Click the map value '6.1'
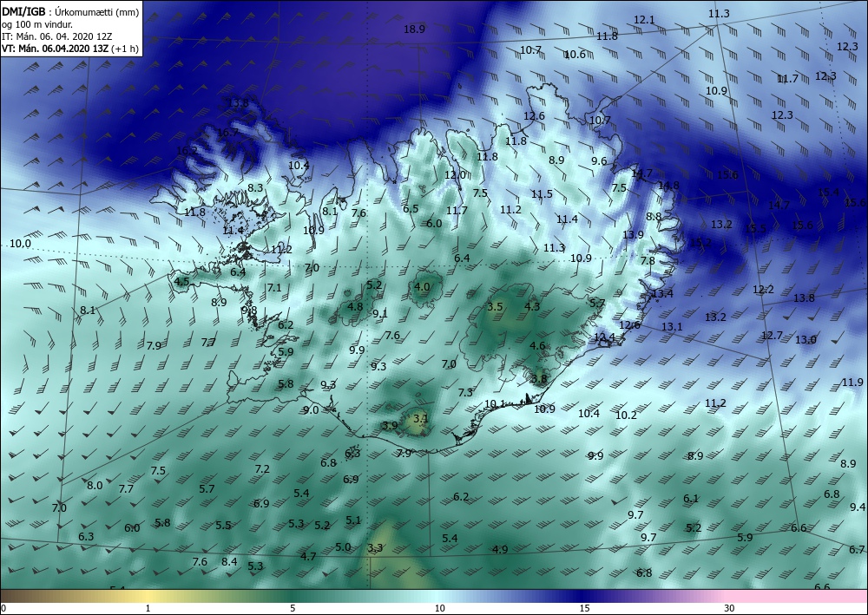The image size is (868, 615). coord(691,499)
